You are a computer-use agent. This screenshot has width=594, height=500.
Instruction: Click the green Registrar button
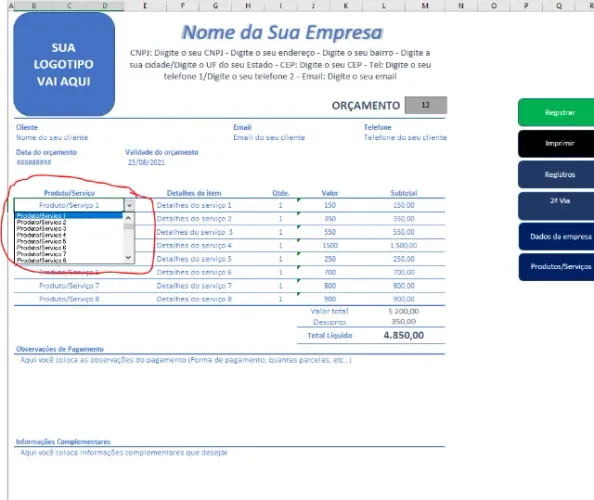556,112
